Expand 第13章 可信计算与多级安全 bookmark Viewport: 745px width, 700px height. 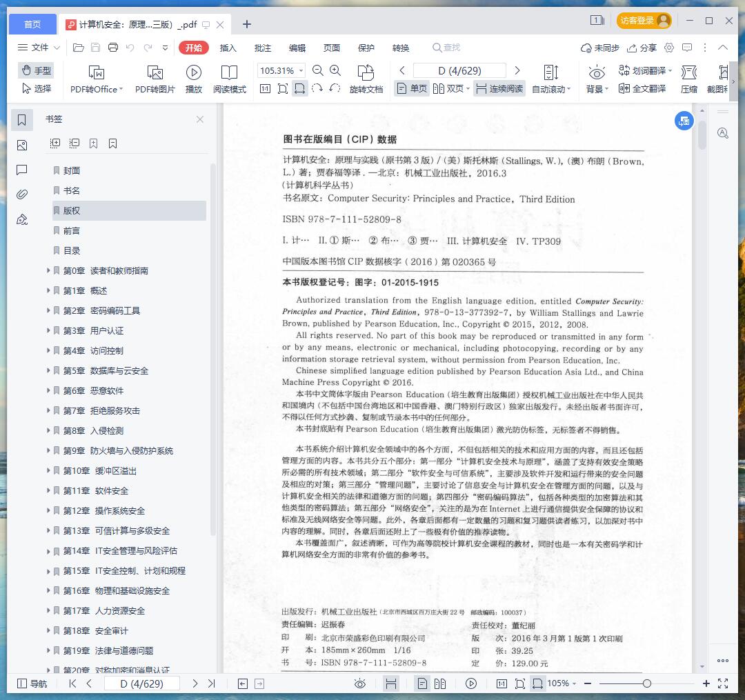pos(48,530)
